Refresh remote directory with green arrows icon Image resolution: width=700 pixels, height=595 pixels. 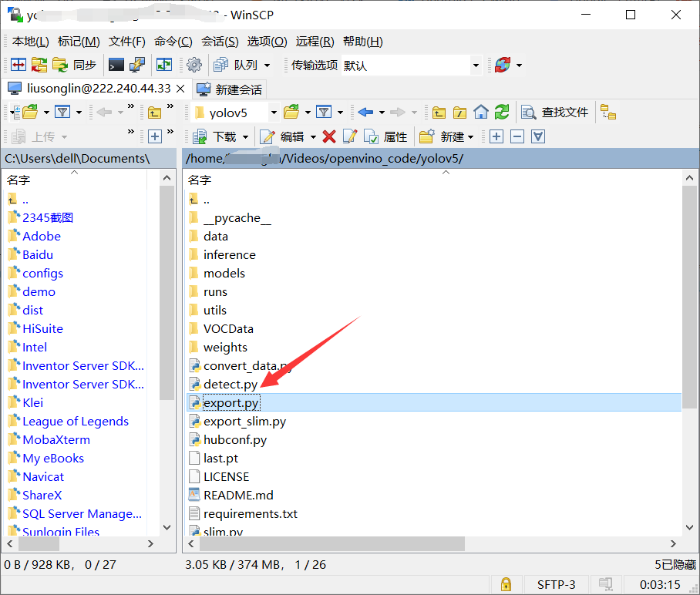(502, 112)
